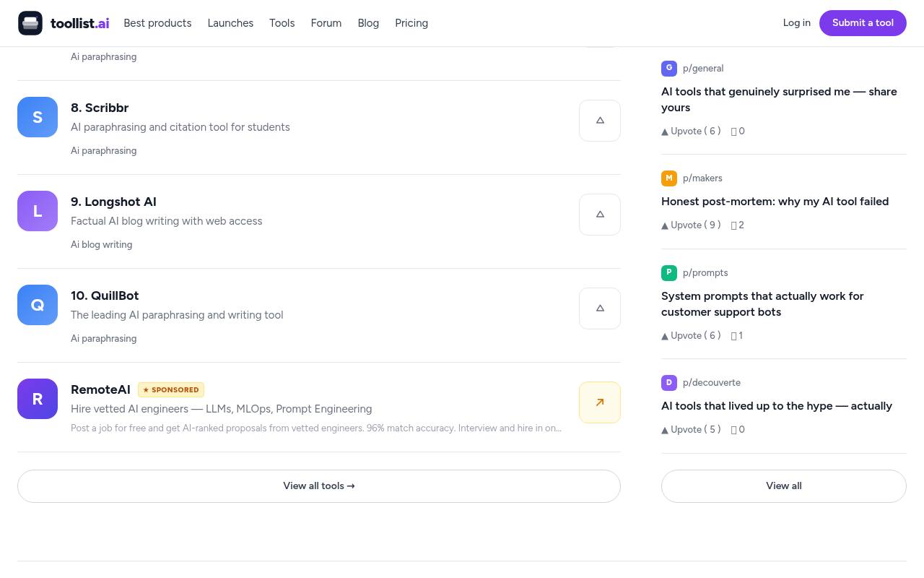Open comments on the post-mortem post
Viewport: 924px width, 578px height.
point(738,225)
